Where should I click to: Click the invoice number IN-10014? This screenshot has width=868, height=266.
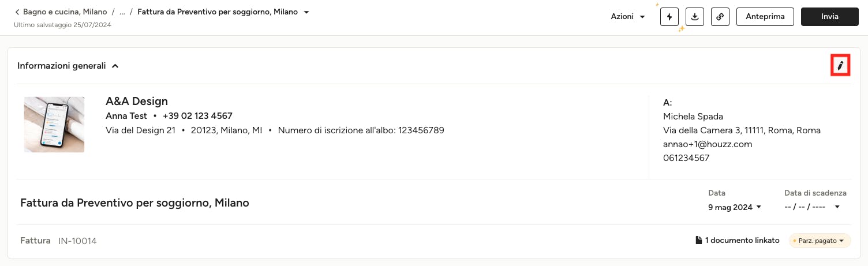[x=77, y=241]
